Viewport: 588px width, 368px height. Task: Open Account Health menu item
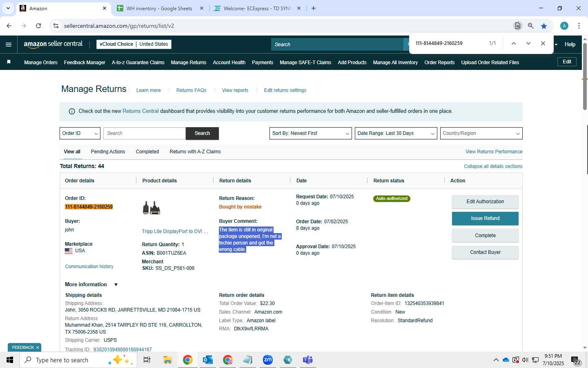click(229, 63)
